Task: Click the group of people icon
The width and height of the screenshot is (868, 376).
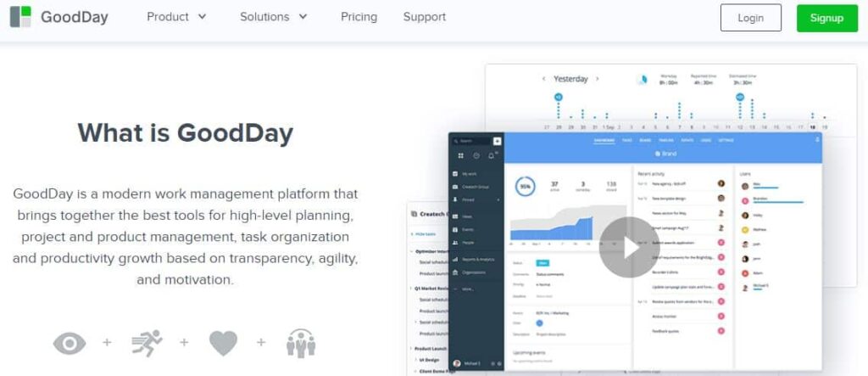Action: coord(301,343)
